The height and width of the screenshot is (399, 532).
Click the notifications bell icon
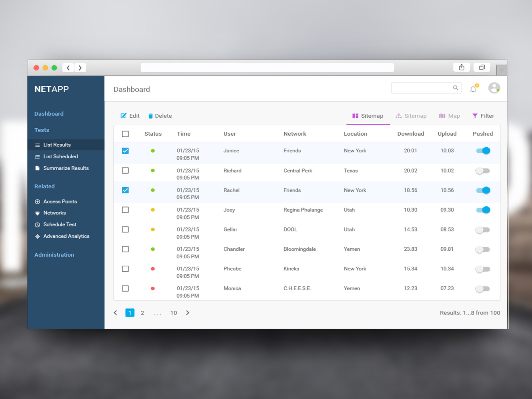(472, 88)
